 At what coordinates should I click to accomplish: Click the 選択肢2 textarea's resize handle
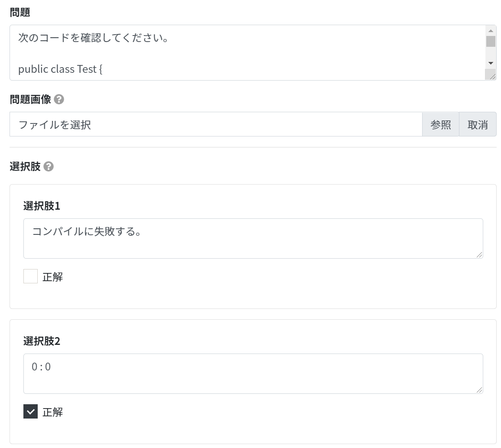coord(479,390)
